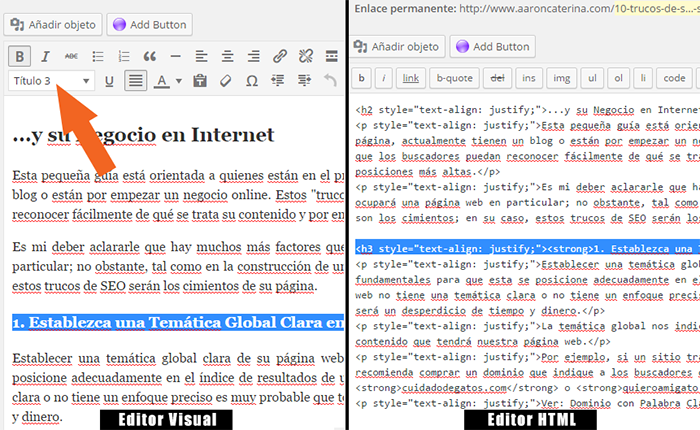
Task: Toggle center text alignment
Action: tap(228, 55)
